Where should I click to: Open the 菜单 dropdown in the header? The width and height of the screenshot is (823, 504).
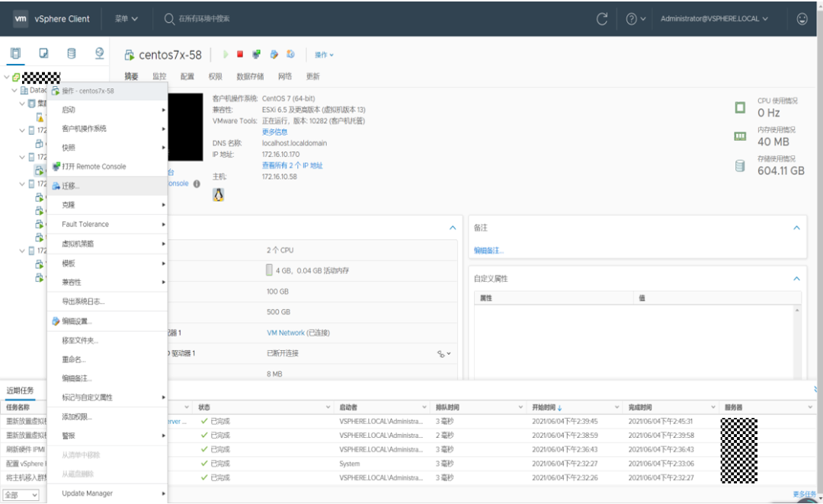pos(126,19)
